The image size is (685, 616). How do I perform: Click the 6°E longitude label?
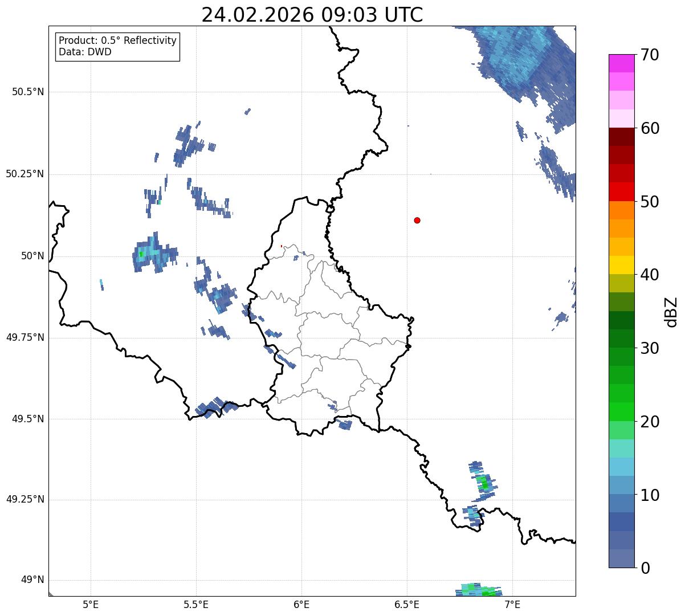point(301,604)
